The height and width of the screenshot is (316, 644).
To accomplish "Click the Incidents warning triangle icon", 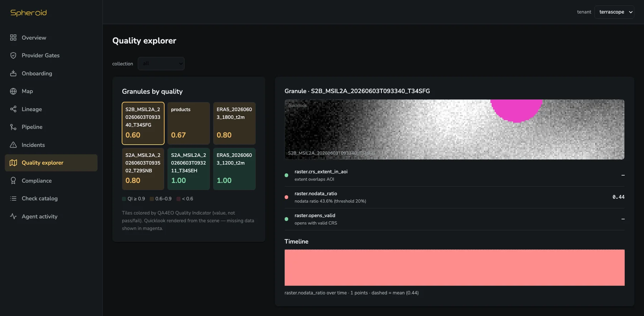I will point(13,145).
